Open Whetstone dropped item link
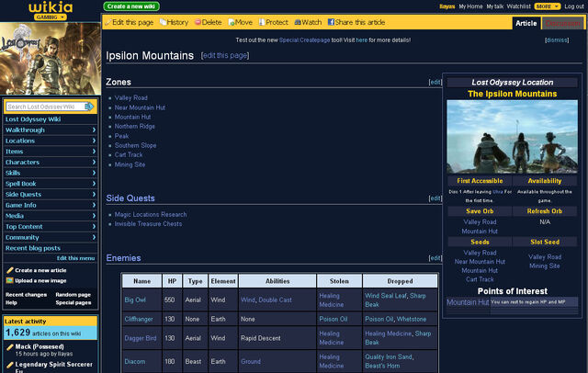This screenshot has height=373, width=588. pos(412,319)
